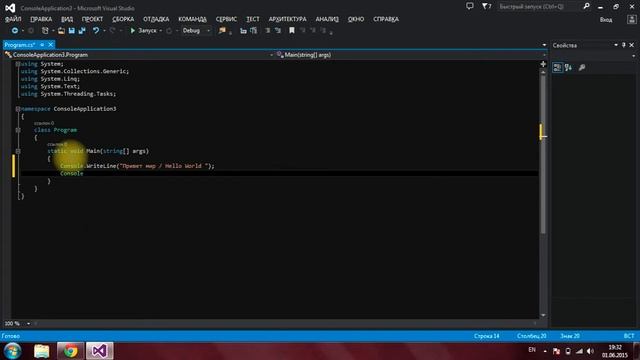The image size is (640, 360).
Task: Open the ОТЛАДКА menu
Action: (x=156, y=19)
